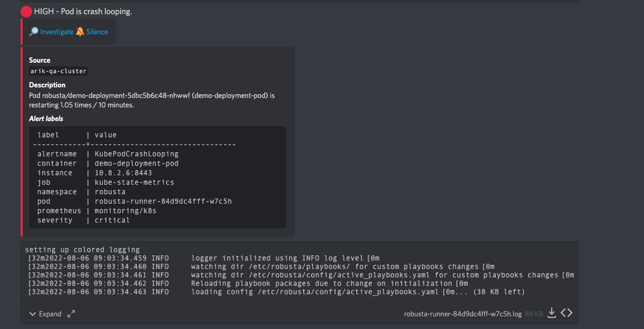This screenshot has width=644, height=329.
Task: Download the robusta-runner log file
Action: coord(552,313)
